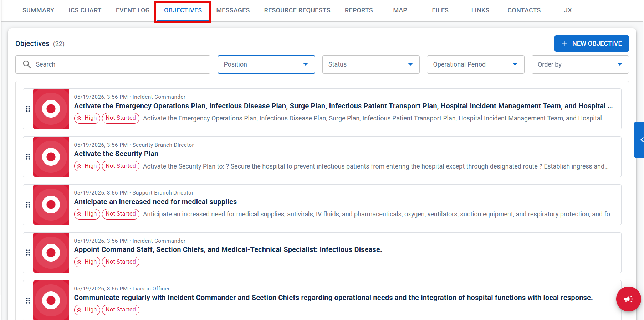The height and width of the screenshot is (320, 644).
Task: Open the Operational Period dropdown
Action: click(475, 64)
